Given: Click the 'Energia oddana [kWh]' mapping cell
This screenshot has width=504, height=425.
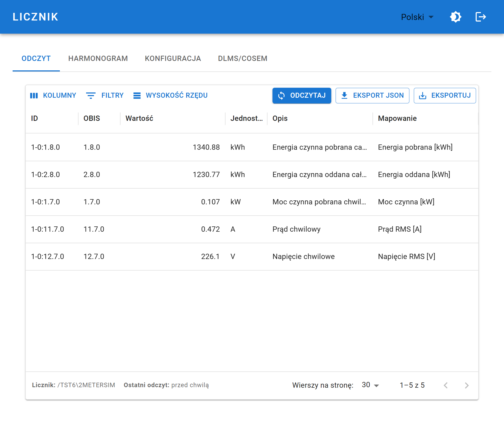Looking at the screenshot, I should click(x=426, y=174).
